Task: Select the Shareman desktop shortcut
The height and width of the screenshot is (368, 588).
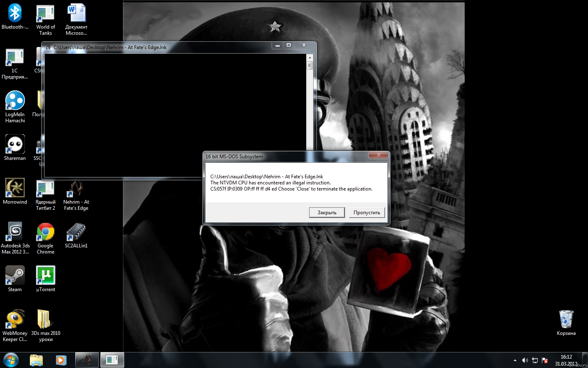Action: pos(15,148)
